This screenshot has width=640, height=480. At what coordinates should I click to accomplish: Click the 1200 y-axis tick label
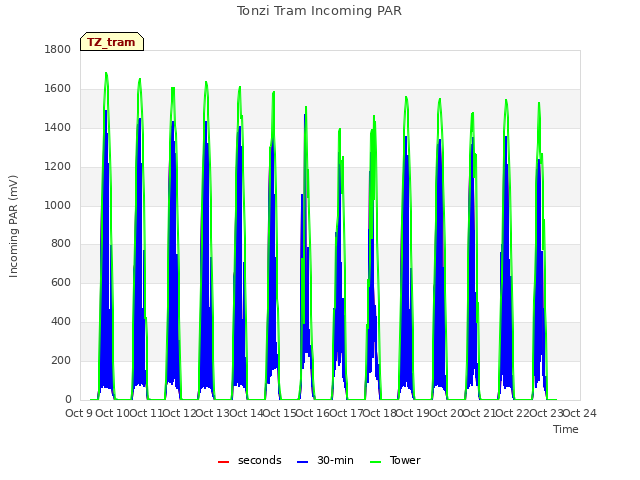pos(58,167)
